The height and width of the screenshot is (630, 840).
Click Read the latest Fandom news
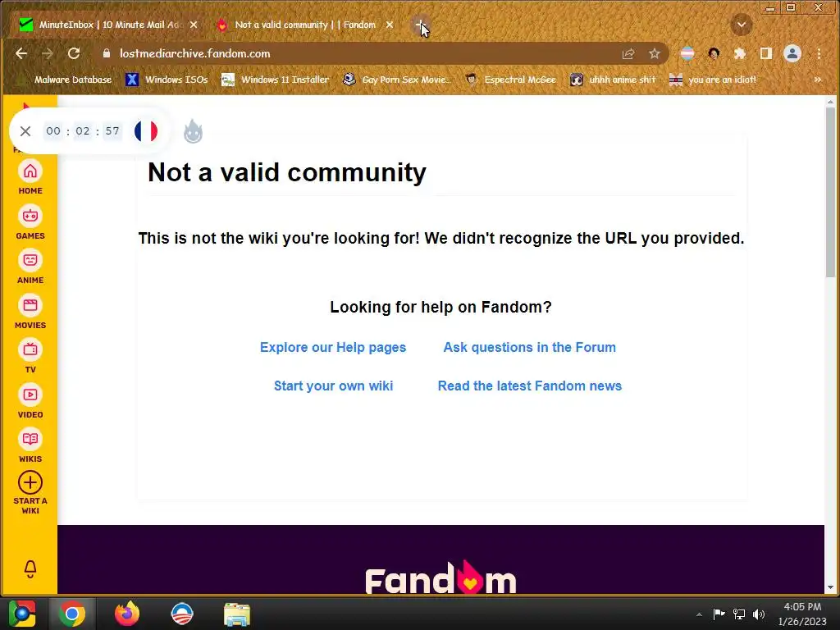pyautogui.click(x=529, y=386)
